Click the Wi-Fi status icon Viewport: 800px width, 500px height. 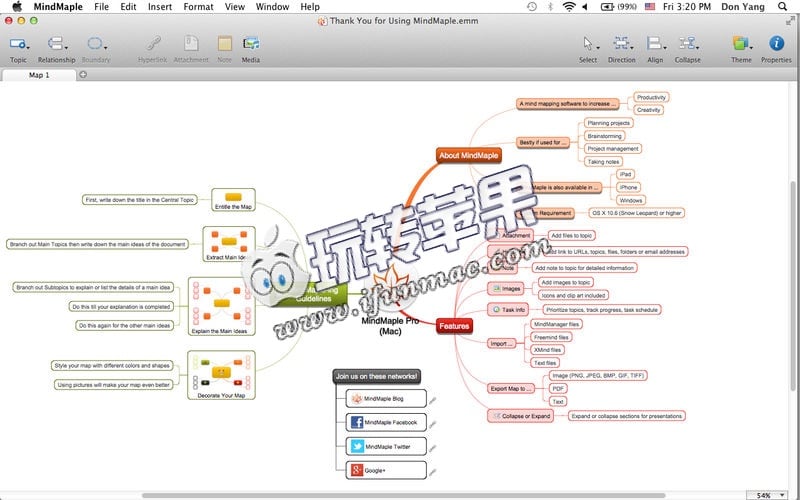[x=569, y=7]
